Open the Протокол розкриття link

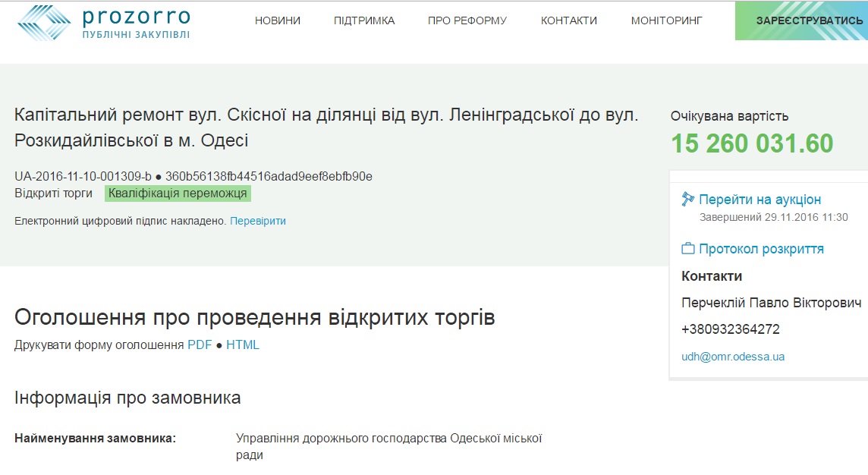click(x=761, y=249)
